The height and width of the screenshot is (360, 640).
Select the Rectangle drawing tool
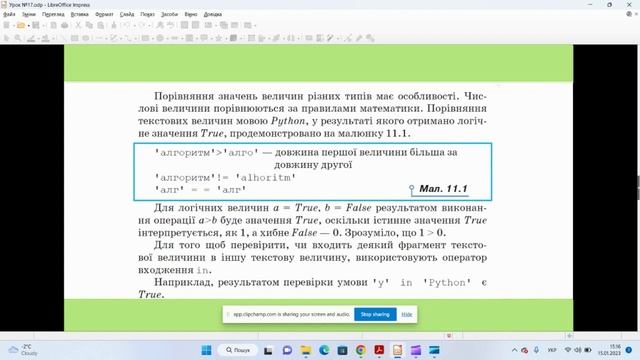(74, 38)
